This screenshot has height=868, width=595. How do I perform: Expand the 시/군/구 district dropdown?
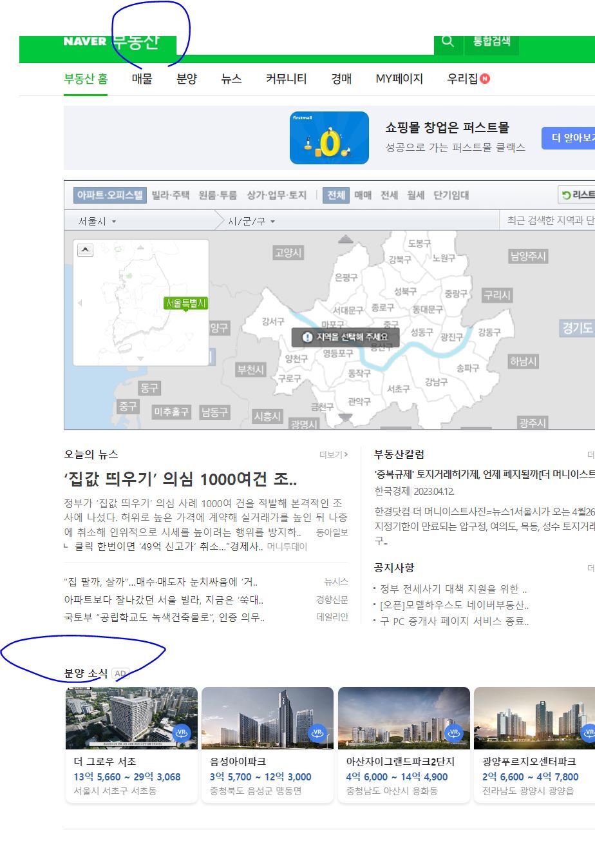pos(252,221)
